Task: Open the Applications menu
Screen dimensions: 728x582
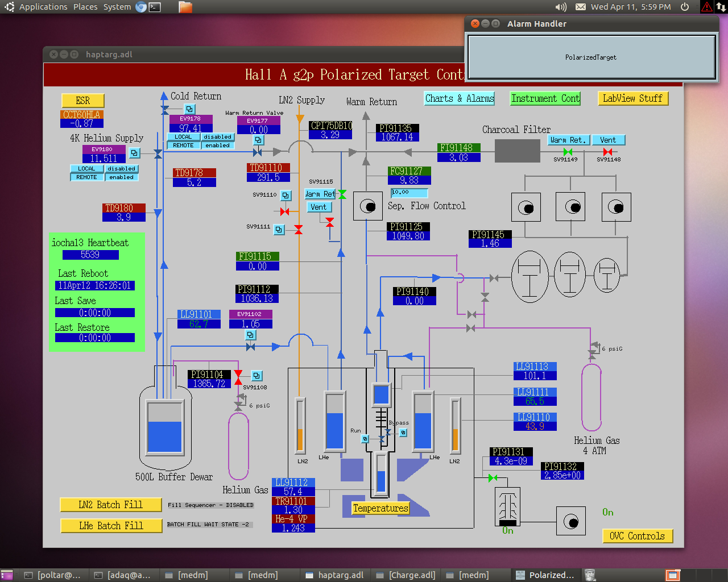Action: click(43, 7)
